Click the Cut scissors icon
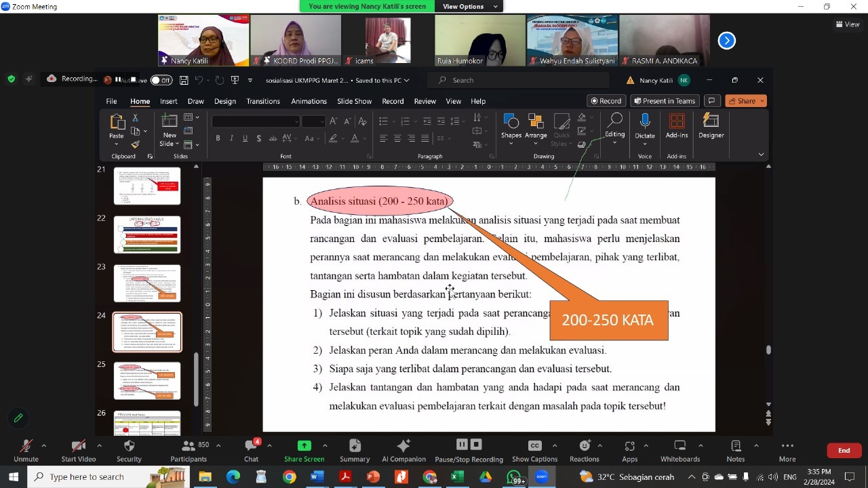This screenshot has height=488, width=868. (x=135, y=118)
